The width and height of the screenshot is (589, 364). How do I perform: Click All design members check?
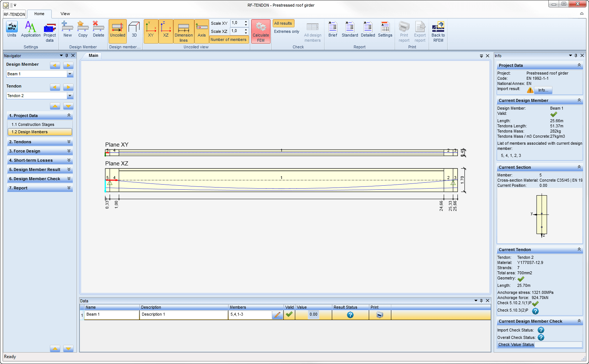click(313, 32)
